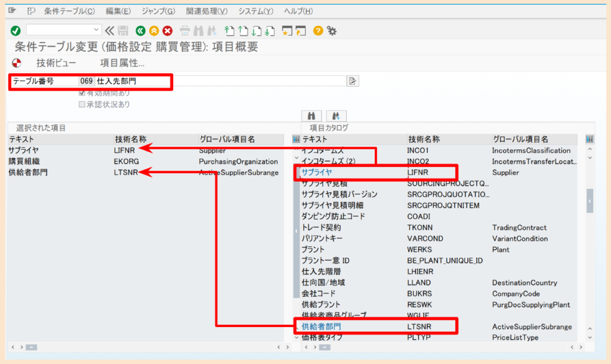Go to next page icon
Image resolution: width=611 pixels, height=364 pixels.
tap(257, 30)
